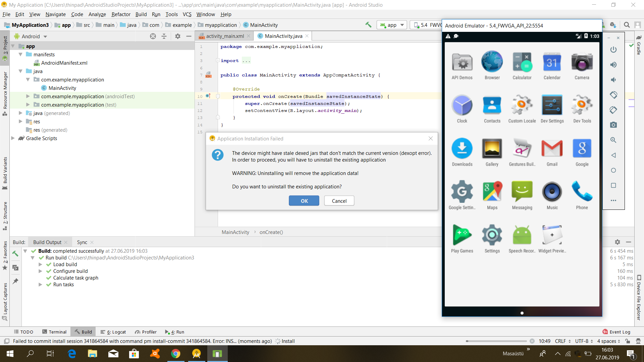Click the emulator zoom icon
The height and width of the screenshot is (362, 644).
tap(613, 140)
